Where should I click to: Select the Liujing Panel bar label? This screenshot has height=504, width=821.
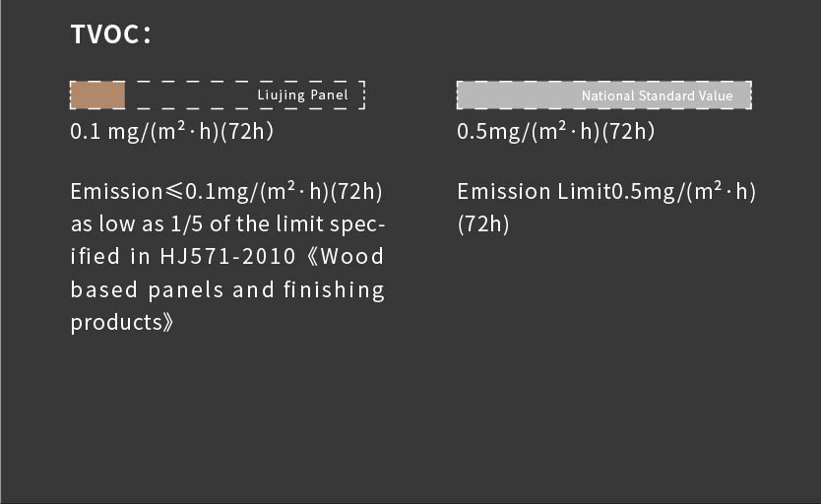click(x=303, y=95)
